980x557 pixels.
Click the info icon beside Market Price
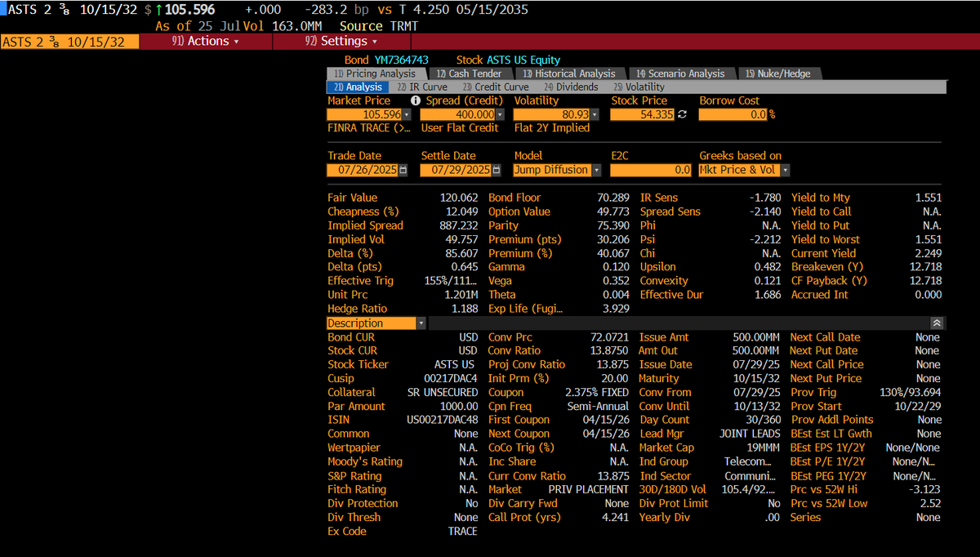click(415, 100)
